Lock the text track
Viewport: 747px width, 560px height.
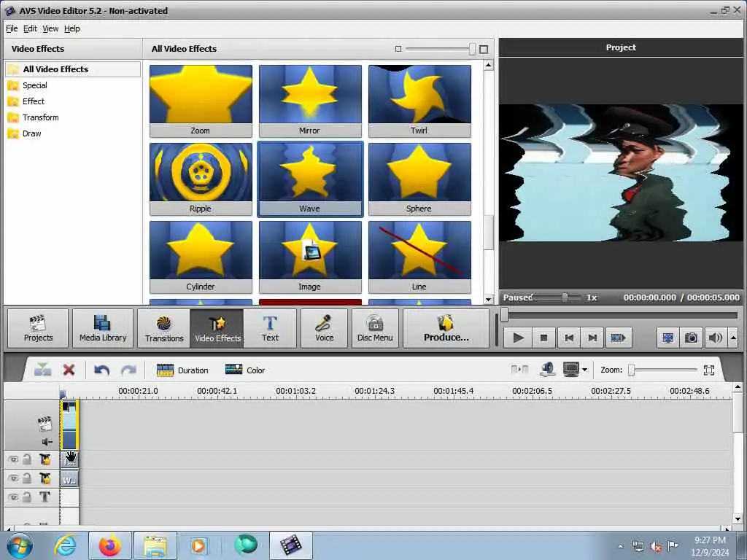(27, 496)
